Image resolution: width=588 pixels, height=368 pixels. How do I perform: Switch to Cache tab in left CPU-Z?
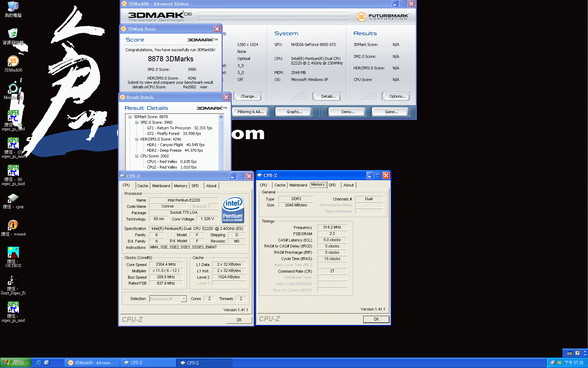tap(142, 186)
